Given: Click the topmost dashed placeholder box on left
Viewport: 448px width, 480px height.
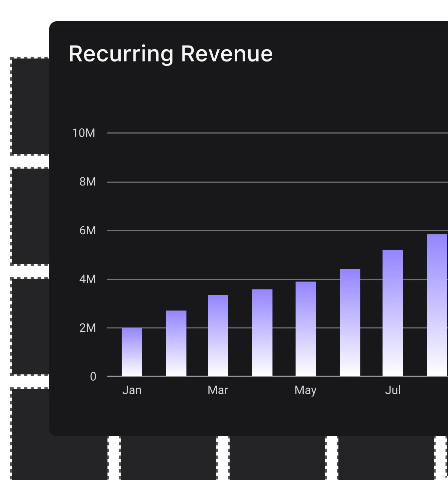Looking at the screenshot, I should [x=29, y=106].
